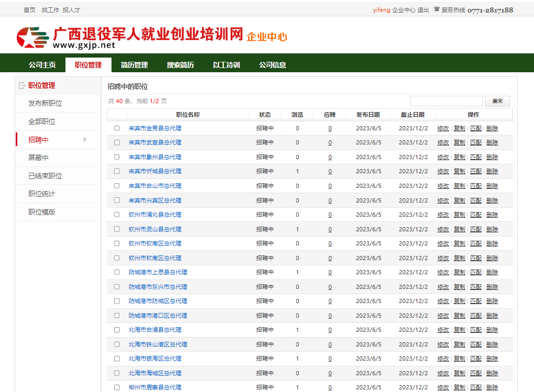
Task: Click 删除 for 来宾市忻城县总代理
Action: point(492,171)
